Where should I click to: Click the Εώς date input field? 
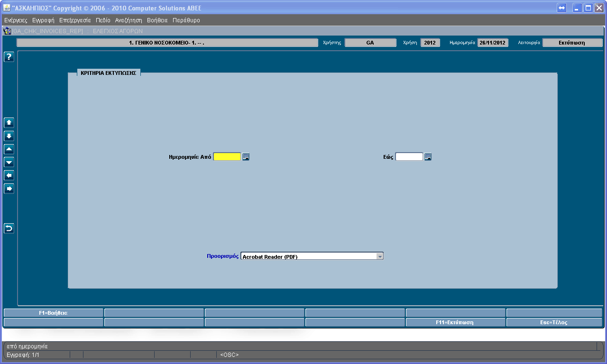pyautogui.click(x=409, y=157)
